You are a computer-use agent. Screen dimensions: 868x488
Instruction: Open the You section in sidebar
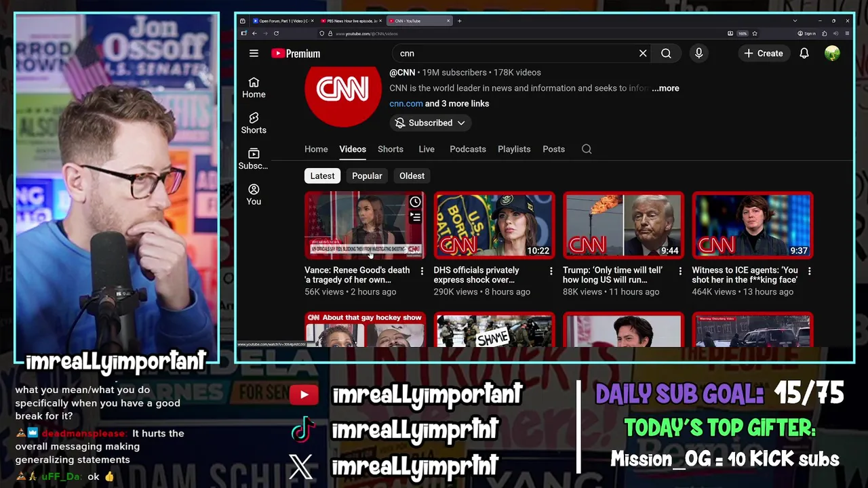coord(254,195)
